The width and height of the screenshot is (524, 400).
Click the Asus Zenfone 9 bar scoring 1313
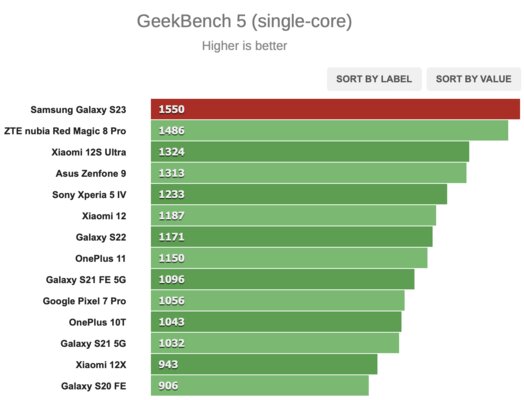pyautogui.click(x=308, y=173)
